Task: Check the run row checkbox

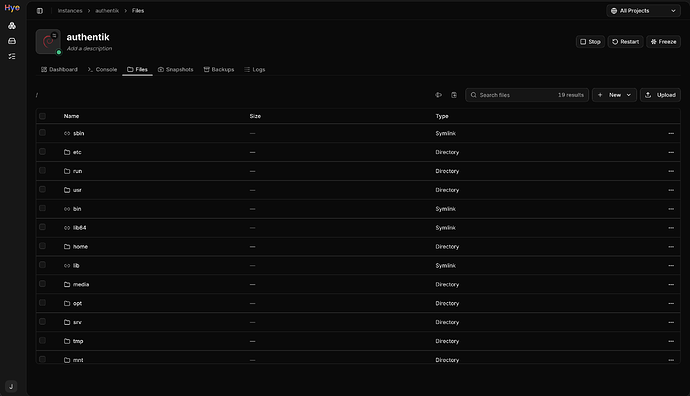Action: tap(42, 170)
